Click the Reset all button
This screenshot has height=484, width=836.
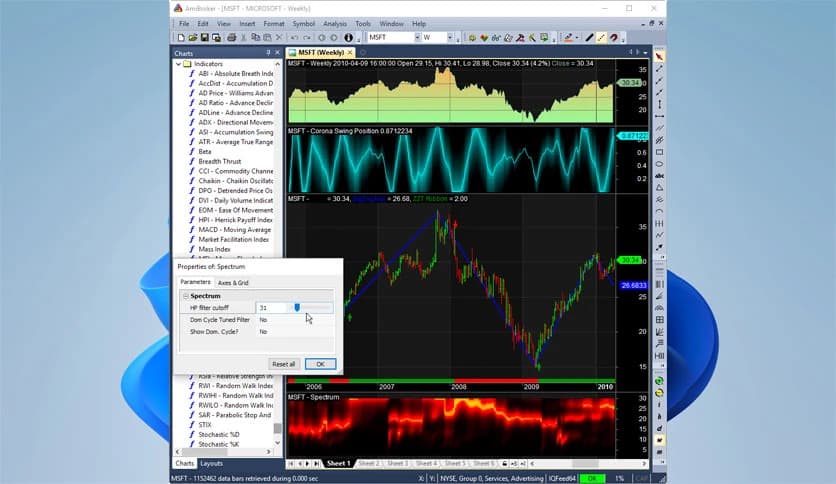(284, 364)
